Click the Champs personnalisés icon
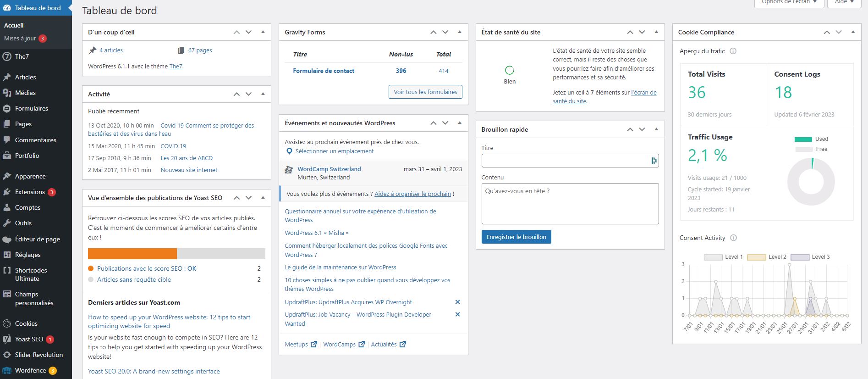This screenshot has width=868, height=379. tap(7, 294)
